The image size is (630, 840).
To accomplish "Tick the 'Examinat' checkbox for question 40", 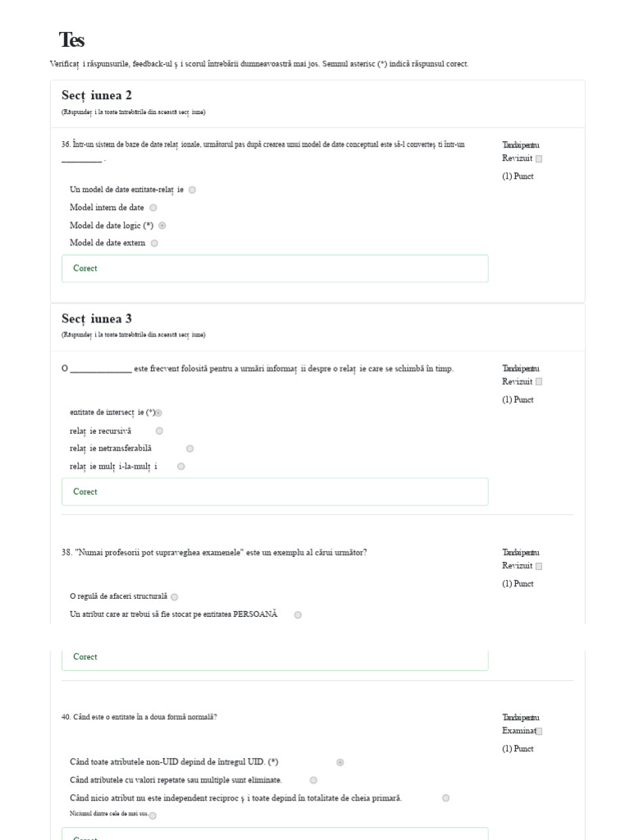I will (539, 731).
